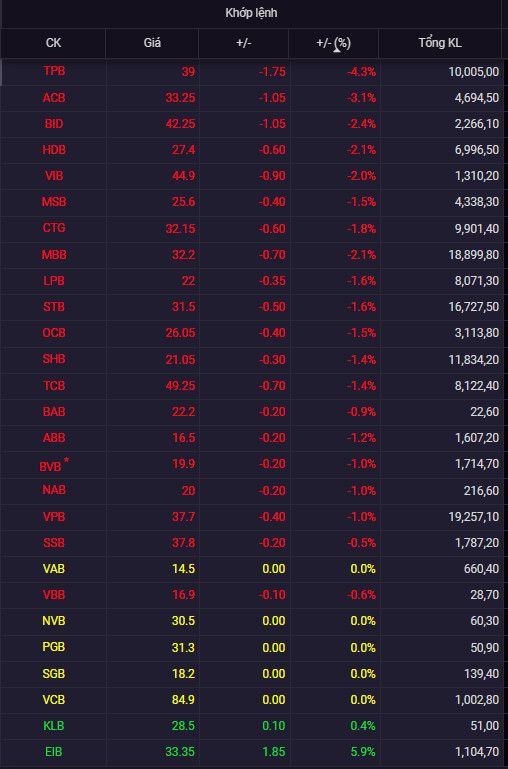
Task: Select the Khớp lệnh header
Action: (251, 13)
